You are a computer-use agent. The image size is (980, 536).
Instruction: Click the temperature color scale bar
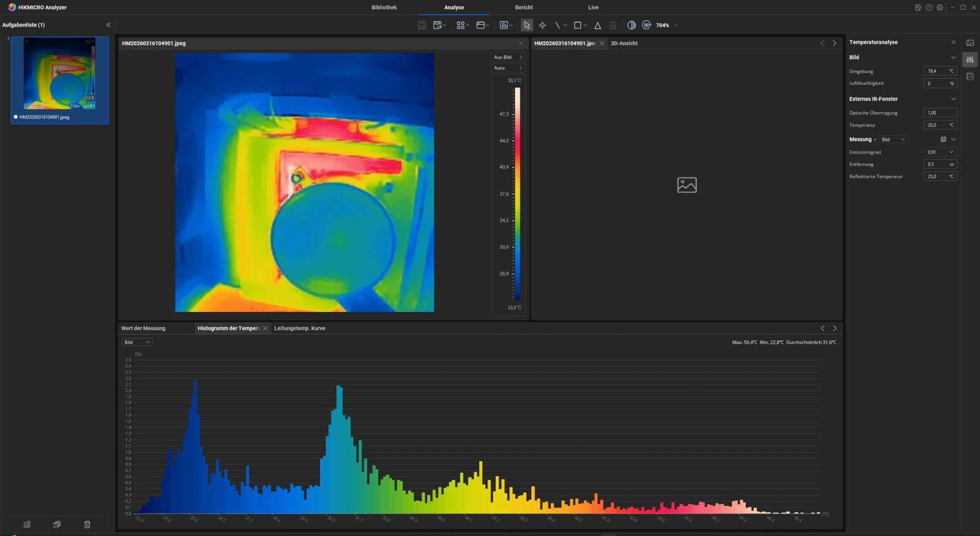click(517, 194)
